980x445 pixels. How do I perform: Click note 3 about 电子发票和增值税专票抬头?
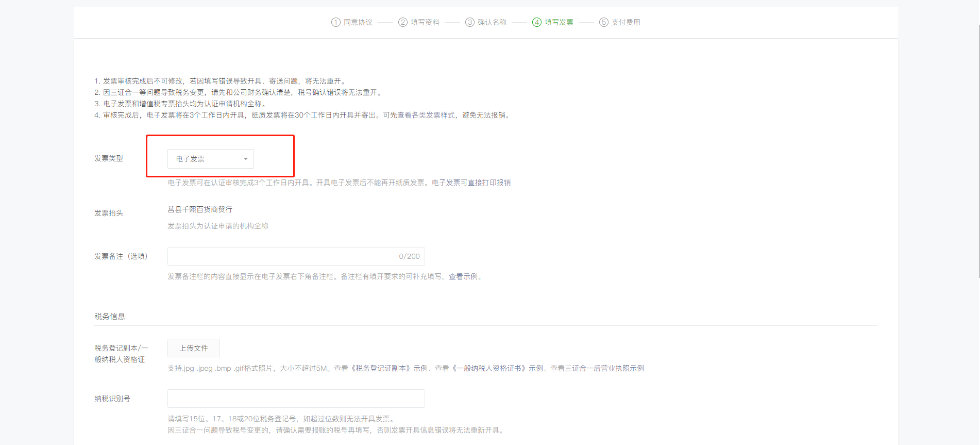181,104
